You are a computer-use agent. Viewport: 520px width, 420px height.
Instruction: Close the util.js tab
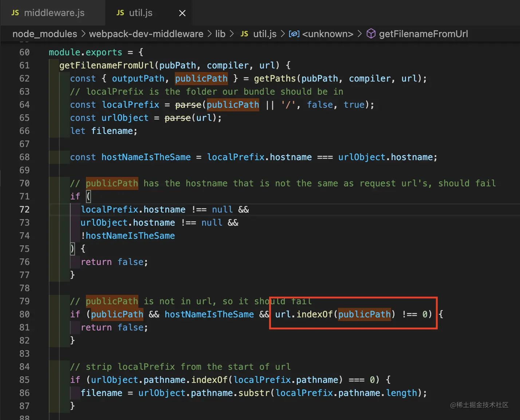(182, 13)
